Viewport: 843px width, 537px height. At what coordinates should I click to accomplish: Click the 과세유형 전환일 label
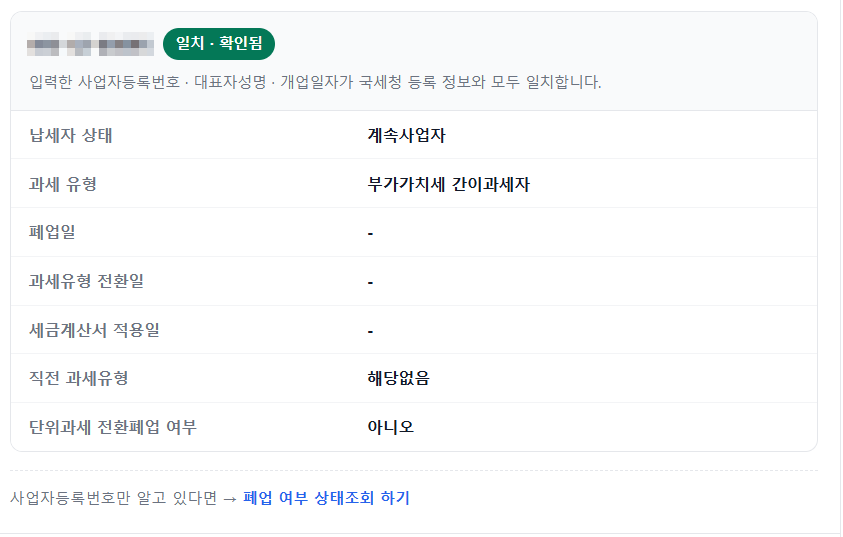[87, 281]
